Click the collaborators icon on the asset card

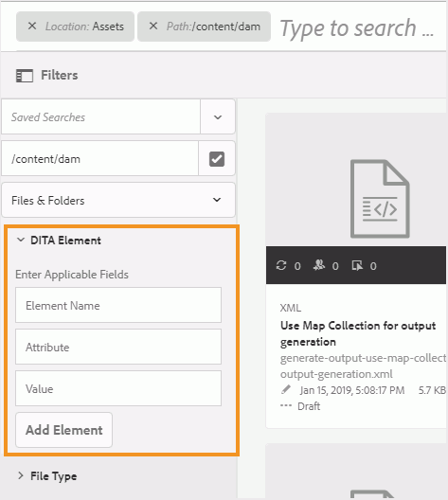coord(319,265)
